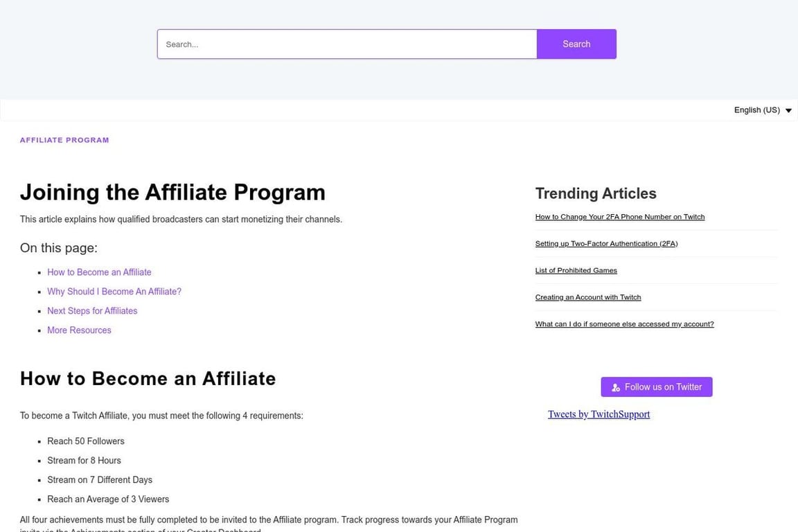Open Creating an Account with Twitch article
The width and height of the screenshot is (798, 532).
click(588, 297)
